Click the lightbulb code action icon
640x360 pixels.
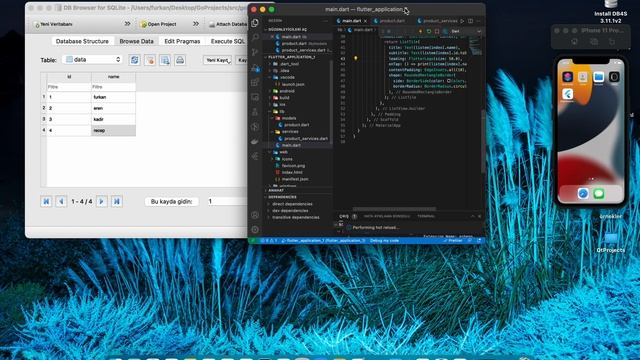pyautogui.click(x=356, y=58)
